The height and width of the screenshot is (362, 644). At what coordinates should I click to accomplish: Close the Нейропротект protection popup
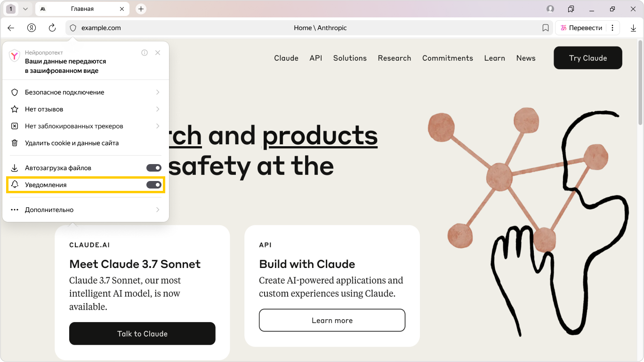coord(158,53)
